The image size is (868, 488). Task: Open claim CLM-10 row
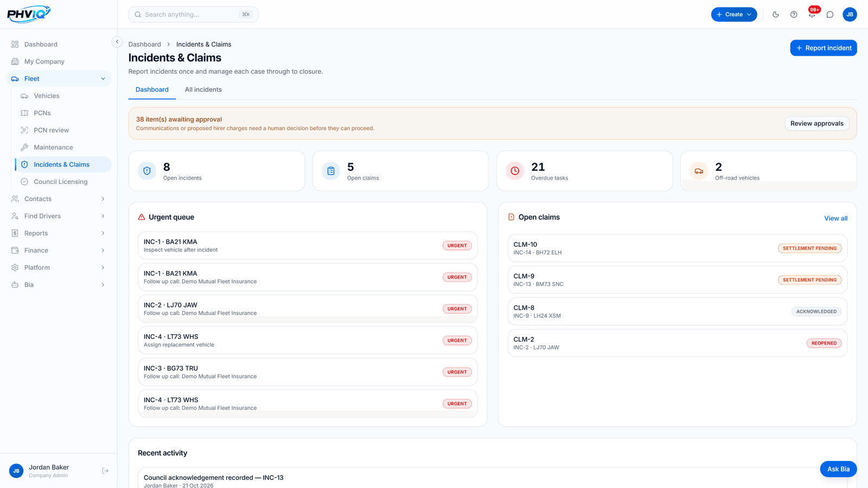(x=678, y=248)
